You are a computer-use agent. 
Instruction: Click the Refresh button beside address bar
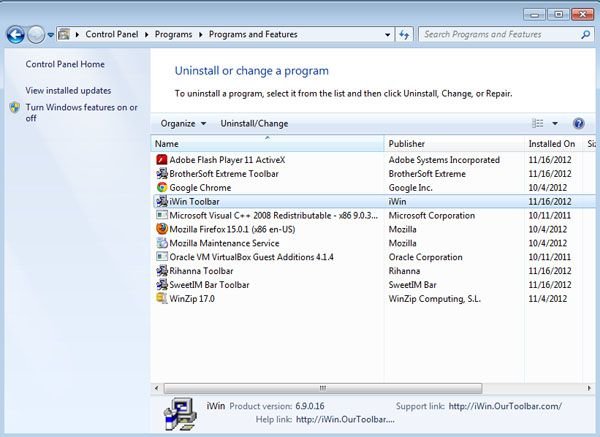coord(404,35)
